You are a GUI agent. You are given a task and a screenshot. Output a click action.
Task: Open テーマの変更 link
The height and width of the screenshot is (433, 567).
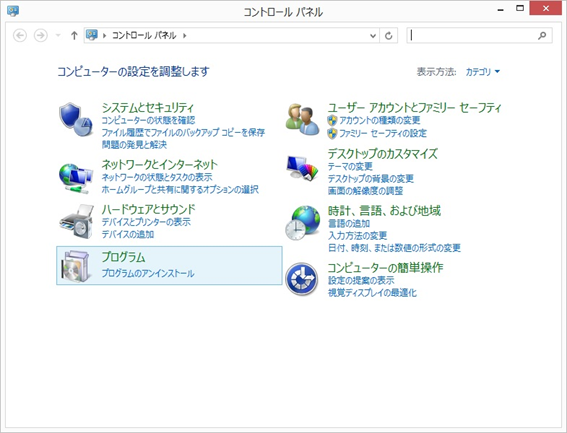[350, 166]
